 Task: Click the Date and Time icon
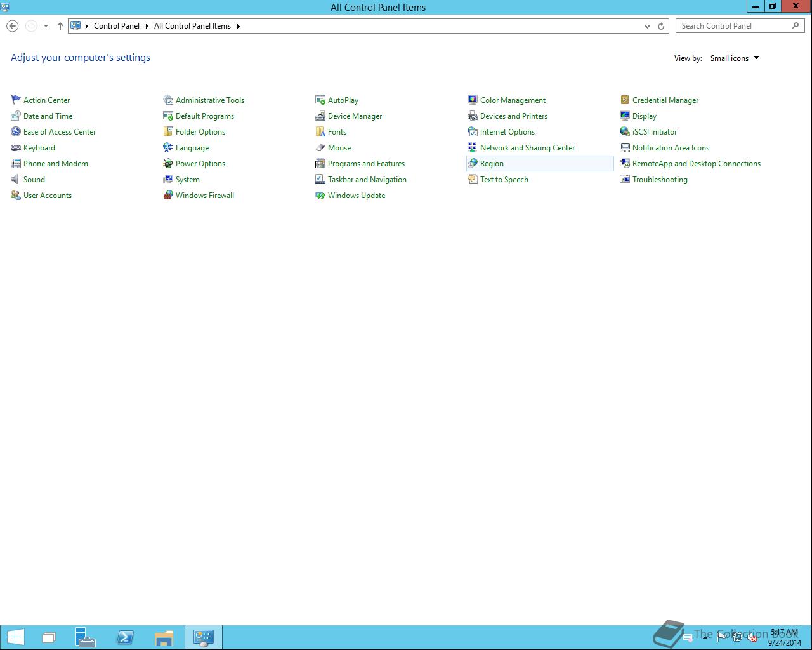(x=16, y=116)
